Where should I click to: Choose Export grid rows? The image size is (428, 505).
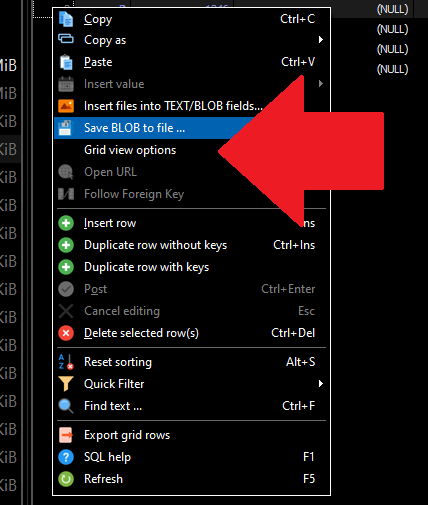(x=192, y=435)
